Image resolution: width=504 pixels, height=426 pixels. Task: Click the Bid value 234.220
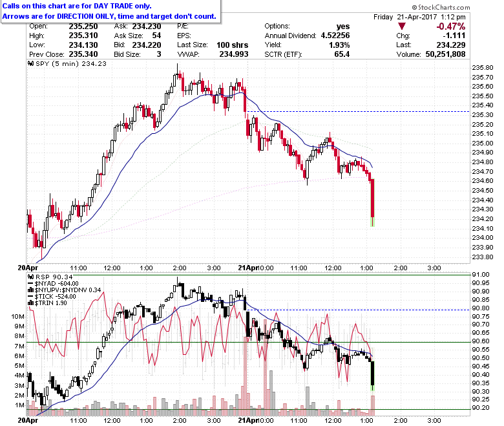coord(147,45)
